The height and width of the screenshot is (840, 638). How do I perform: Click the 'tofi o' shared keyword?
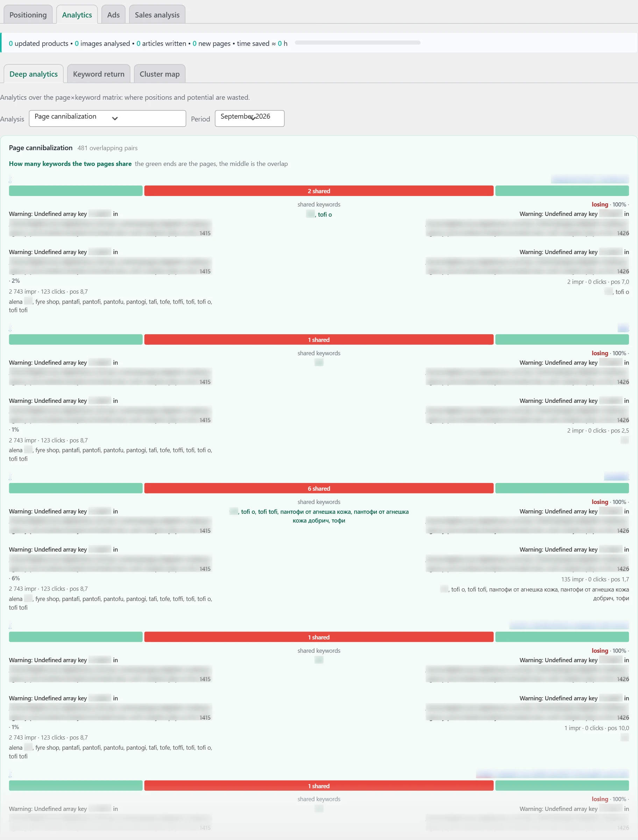pos(325,214)
